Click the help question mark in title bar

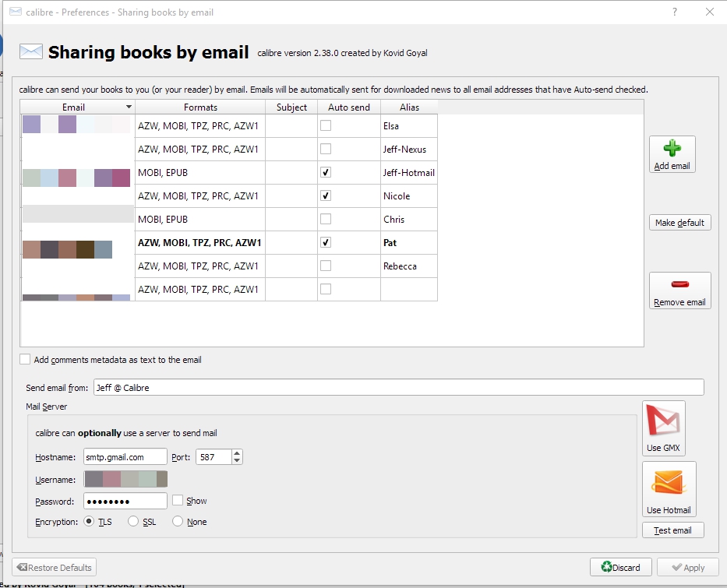675,12
